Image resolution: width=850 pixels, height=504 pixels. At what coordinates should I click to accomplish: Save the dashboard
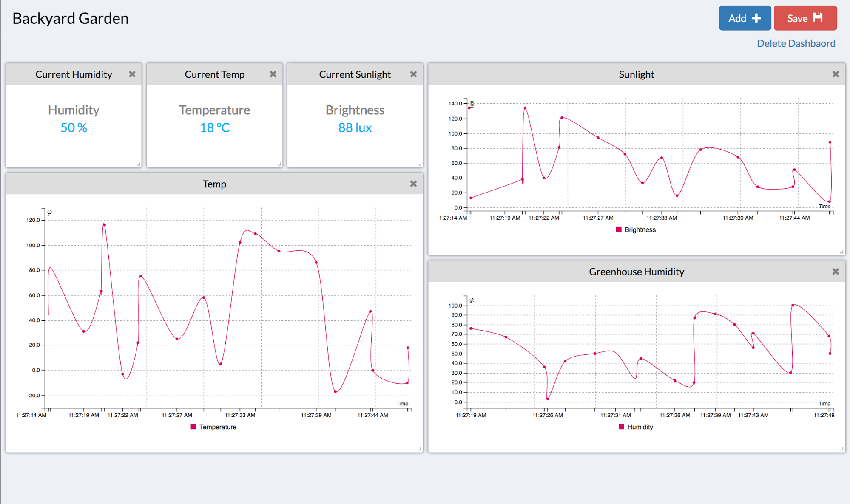tap(805, 18)
